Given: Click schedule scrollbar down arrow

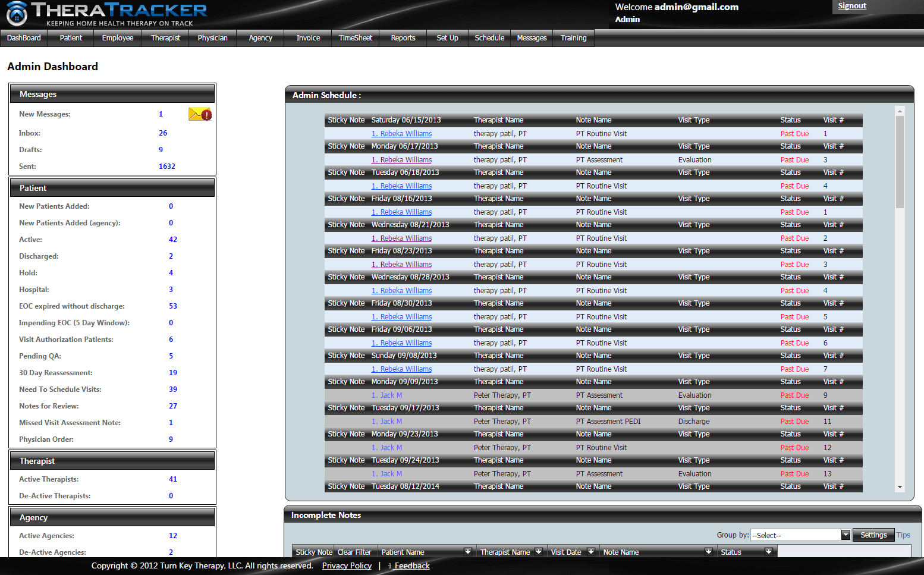Looking at the screenshot, I should click(x=900, y=487).
